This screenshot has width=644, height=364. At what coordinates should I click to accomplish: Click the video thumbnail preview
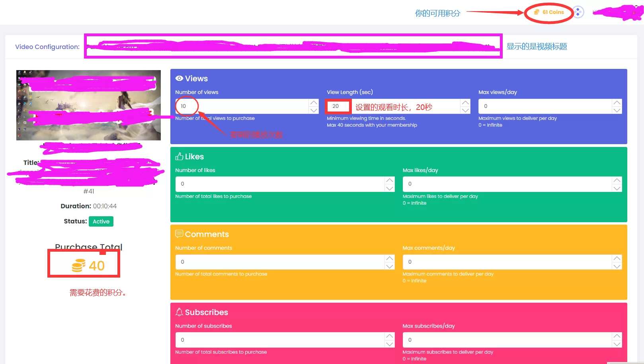click(88, 105)
